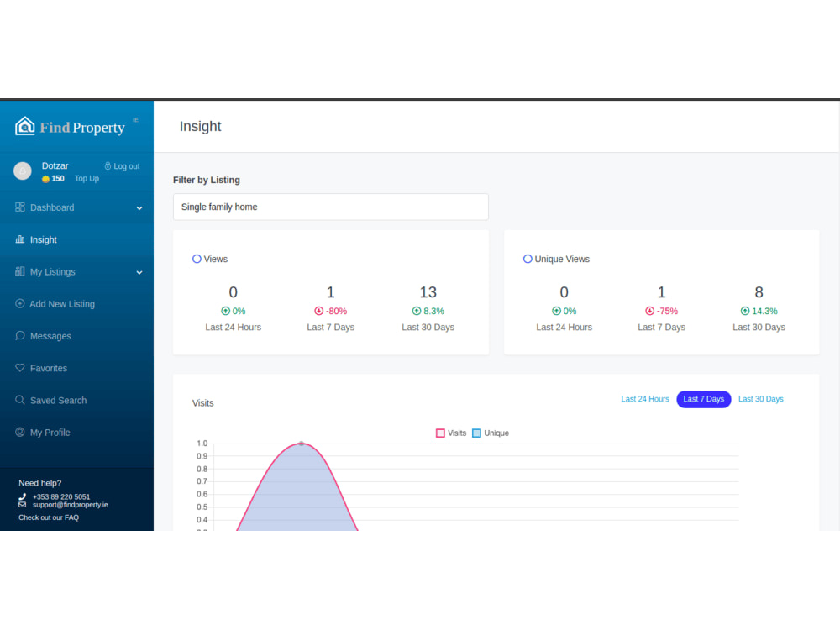This screenshot has width=840, height=630.
Task: Switch chart to Last 24 Hours
Action: pyautogui.click(x=645, y=399)
